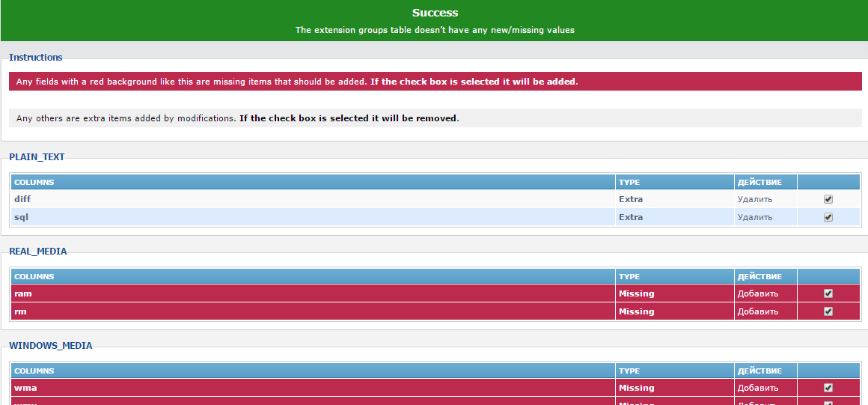Click ДЕЙСТВИЕ header in the WINDOWS_MEDIA table
This screenshot has width=868, height=405.
tap(759, 371)
